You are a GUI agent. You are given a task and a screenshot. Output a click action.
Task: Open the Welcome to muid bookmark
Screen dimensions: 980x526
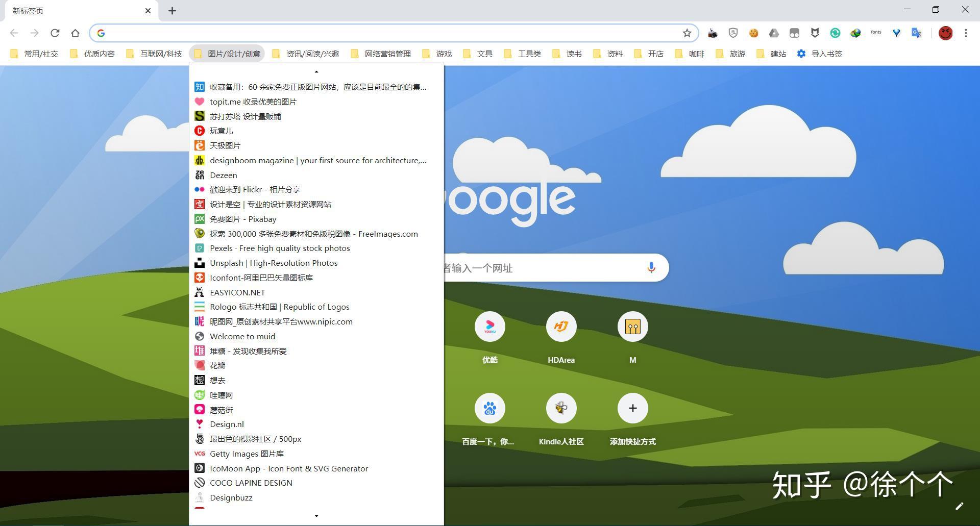(x=316, y=336)
